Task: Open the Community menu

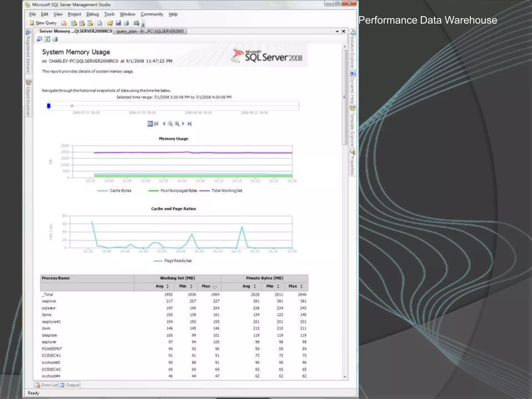Action: [152, 14]
